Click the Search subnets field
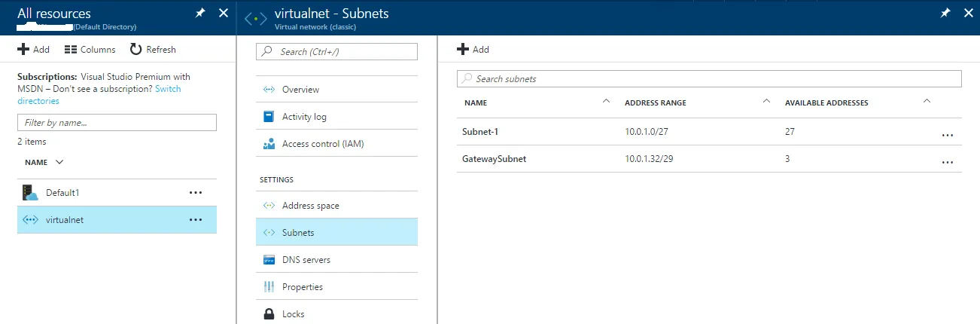Image resolution: width=980 pixels, height=324 pixels. pyautogui.click(x=708, y=79)
